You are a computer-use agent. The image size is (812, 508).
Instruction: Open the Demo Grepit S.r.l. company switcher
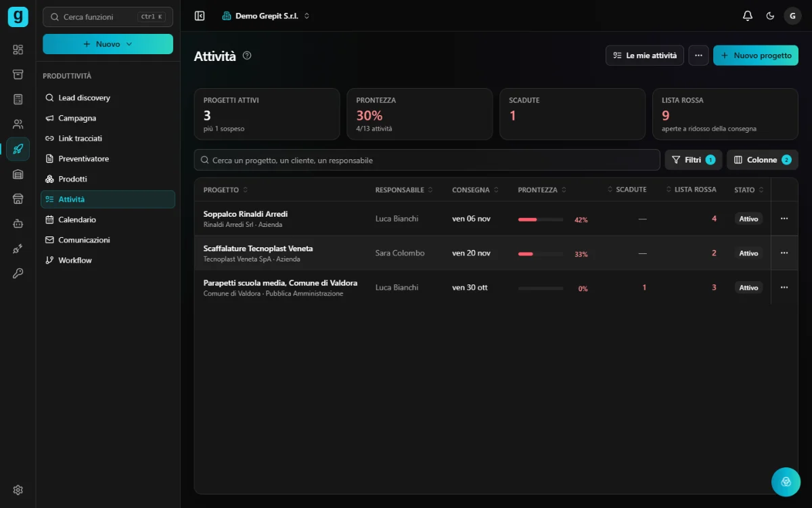tap(266, 16)
